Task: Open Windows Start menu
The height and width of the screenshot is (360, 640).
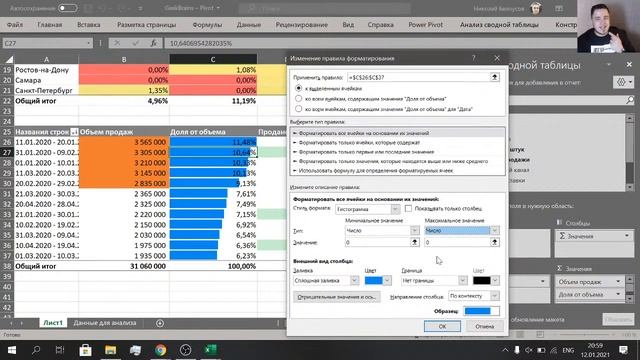Action: coord(11,350)
